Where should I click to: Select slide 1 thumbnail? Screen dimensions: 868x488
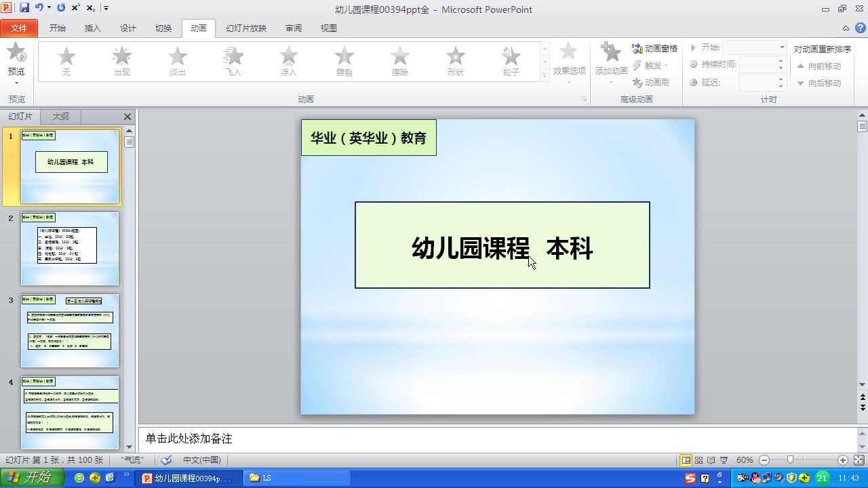pos(70,167)
